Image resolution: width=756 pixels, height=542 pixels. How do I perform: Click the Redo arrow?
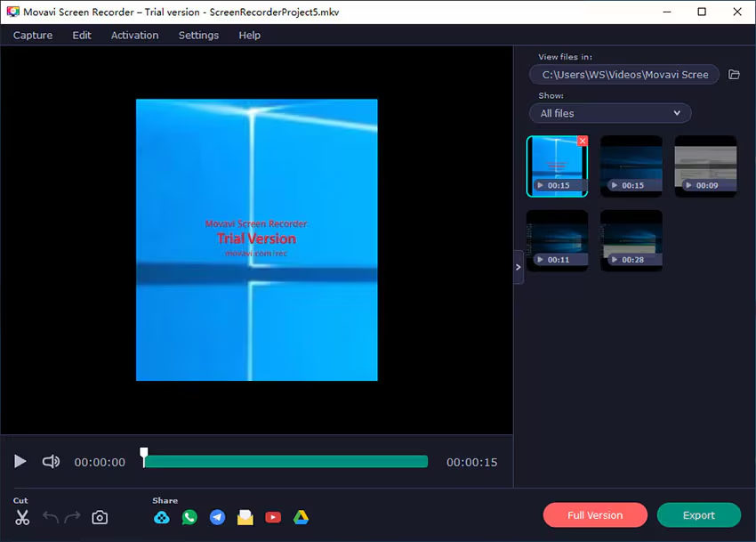tap(73, 517)
